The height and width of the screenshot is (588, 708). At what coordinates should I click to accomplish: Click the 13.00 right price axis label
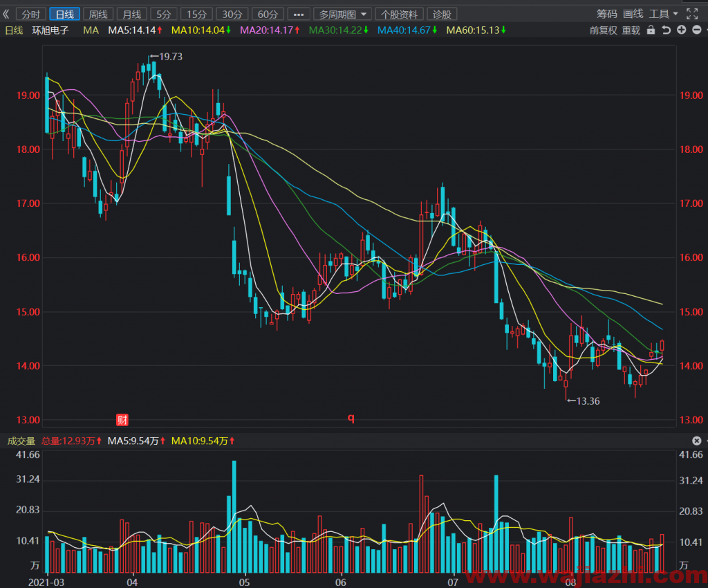691,420
